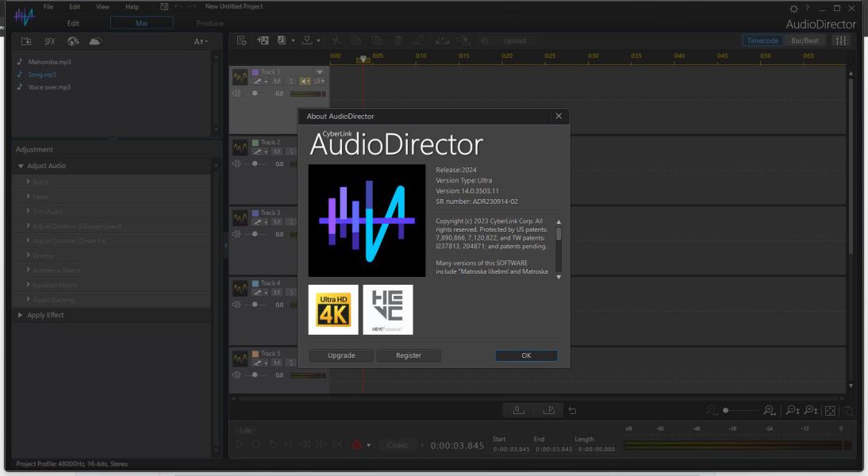Image resolution: width=868 pixels, height=476 pixels.
Task: Click the reset markers arrow icon
Action: [572, 411]
